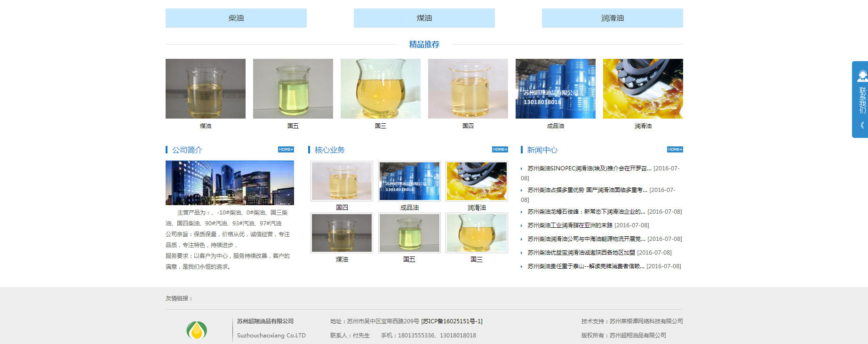
Task: Click the 润滑油 label under 核心业务 thumbnail
Action: (477, 208)
